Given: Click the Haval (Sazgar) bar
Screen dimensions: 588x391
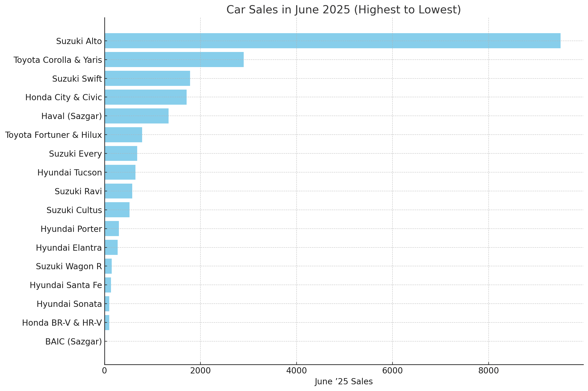Looking at the screenshot, I should [x=136, y=116].
